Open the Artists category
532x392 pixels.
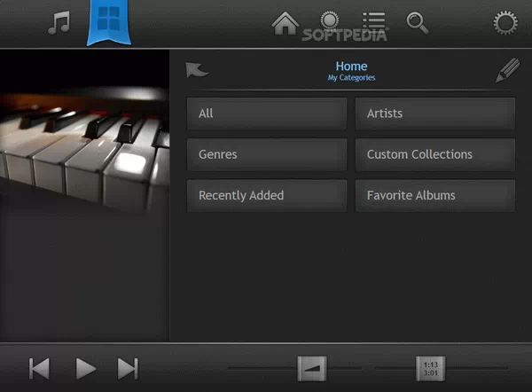pyautogui.click(x=434, y=114)
